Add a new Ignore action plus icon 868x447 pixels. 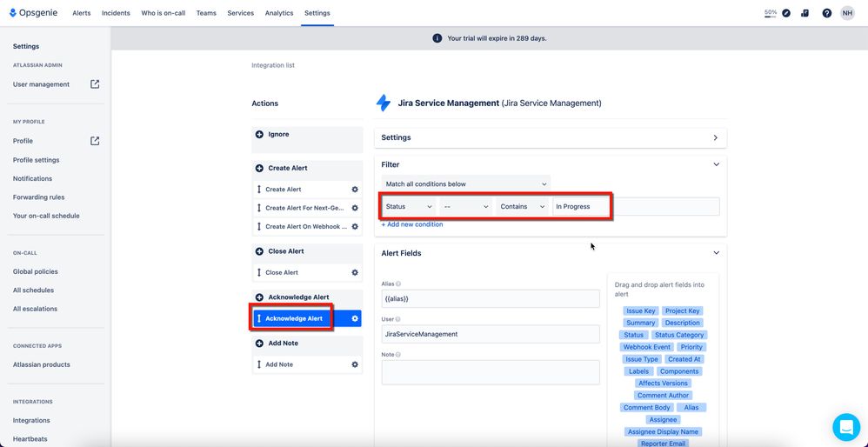(259, 135)
